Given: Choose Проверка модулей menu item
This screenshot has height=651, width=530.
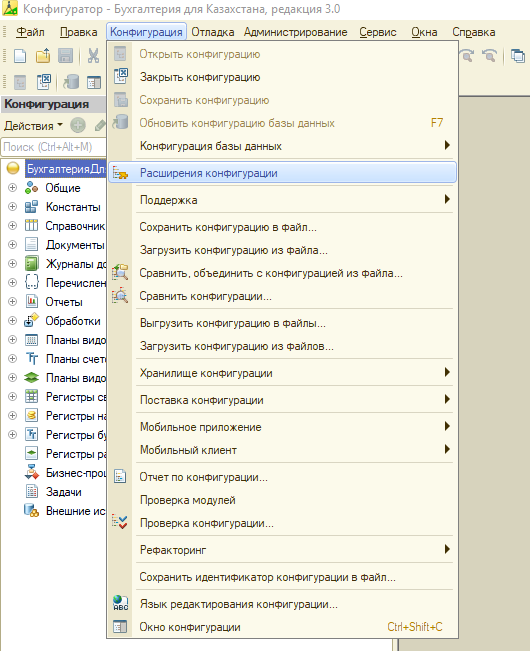Looking at the screenshot, I should (x=283, y=500).
